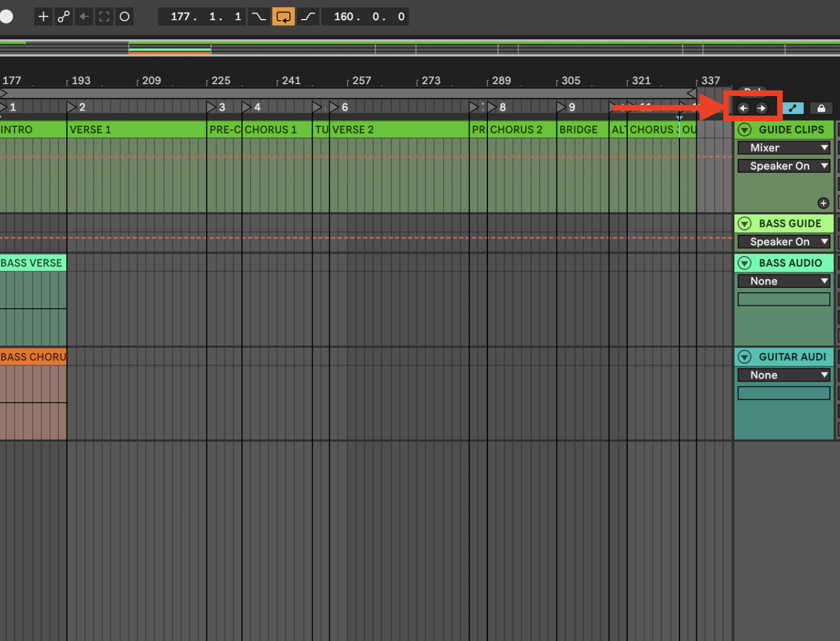This screenshot has width=840, height=641.
Task: Click the capture MIDI bracket icon
Action: pos(104,17)
